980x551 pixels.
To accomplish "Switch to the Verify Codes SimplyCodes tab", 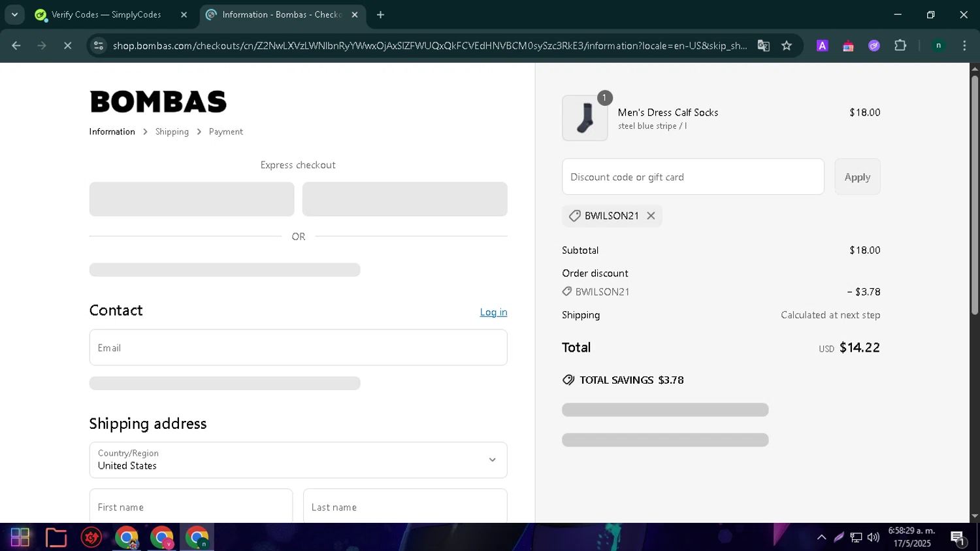I will pyautogui.click(x=106, y=14).
